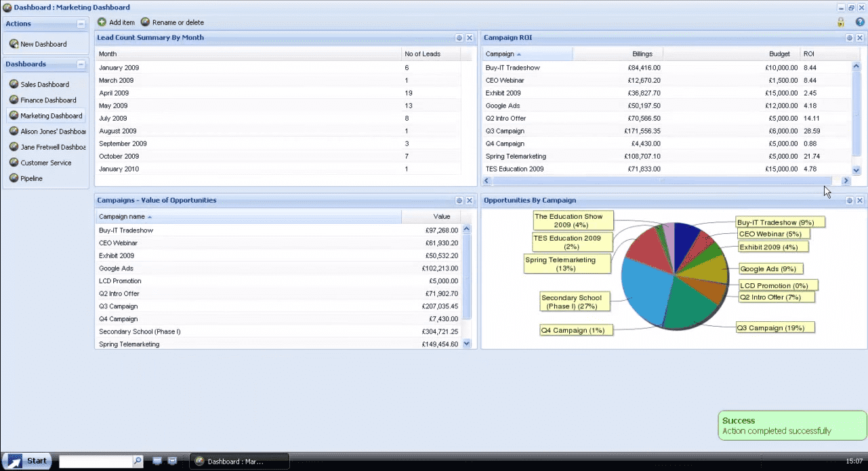Create a New Dashboard
Image resolution: width=868 pixels, height=471 pixels.
[43, 44]
